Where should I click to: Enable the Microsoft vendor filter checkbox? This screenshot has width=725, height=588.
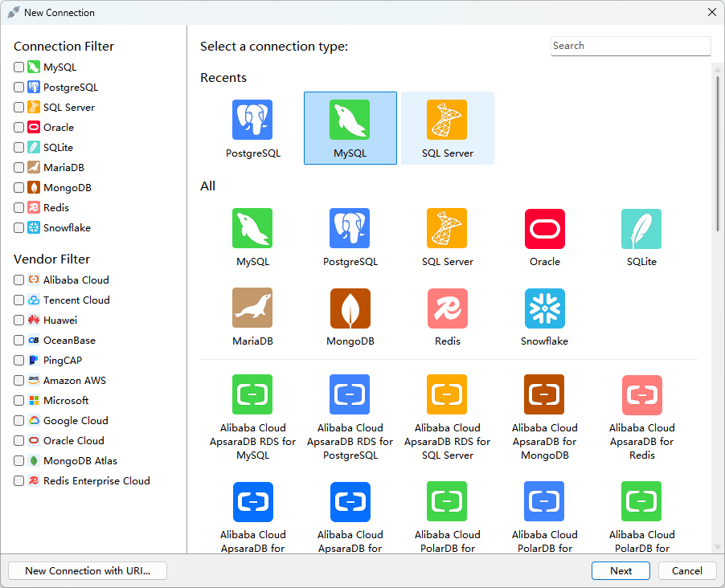(x=19, y=400)
